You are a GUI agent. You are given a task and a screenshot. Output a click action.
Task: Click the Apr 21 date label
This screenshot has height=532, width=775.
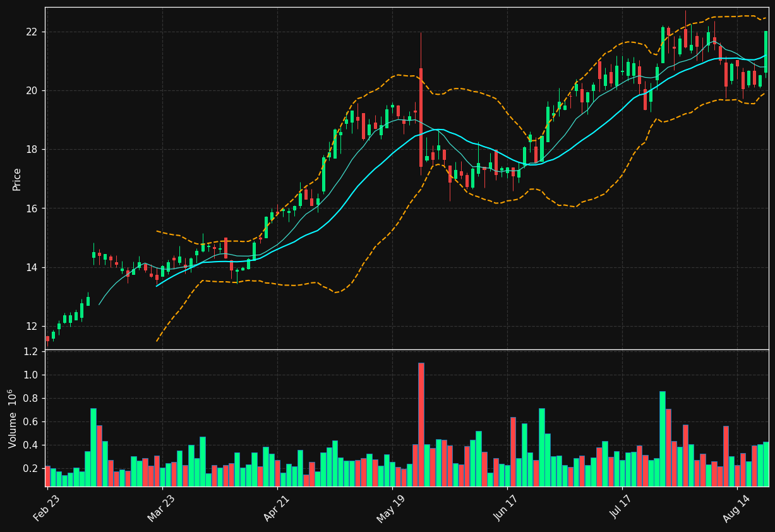click(276, 507)
